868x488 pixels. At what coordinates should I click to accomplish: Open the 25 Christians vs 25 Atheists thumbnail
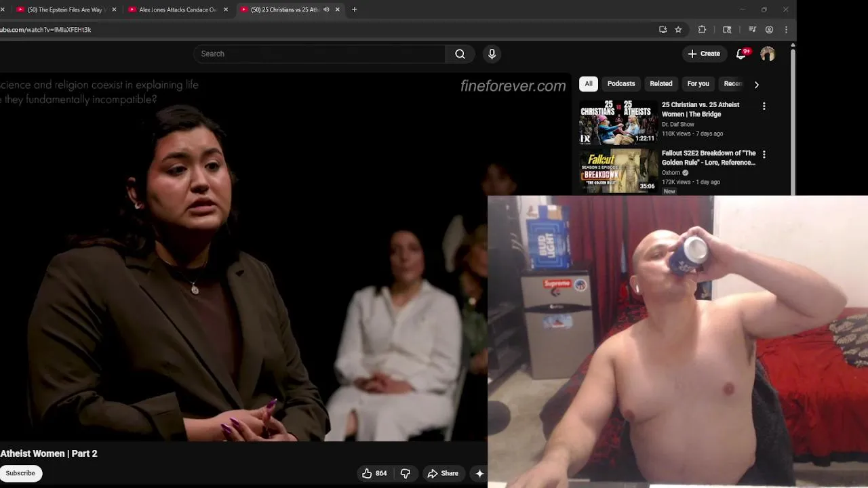(618, 123)
